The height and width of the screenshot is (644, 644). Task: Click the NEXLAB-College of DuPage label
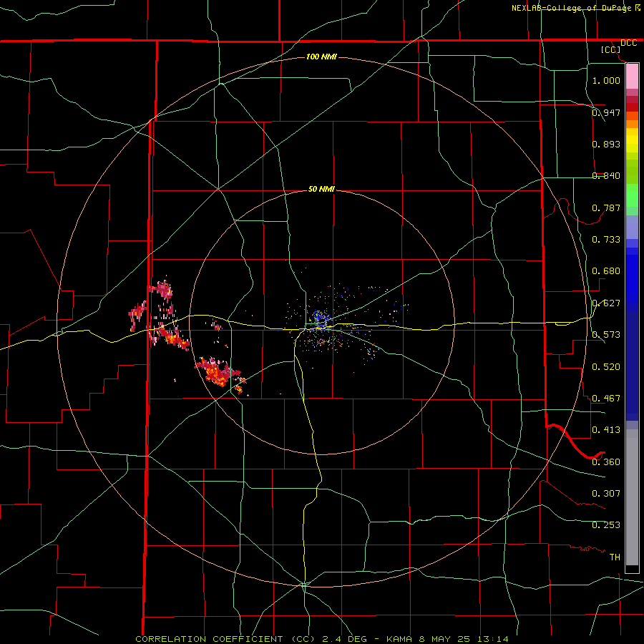[x=571, y=8]
